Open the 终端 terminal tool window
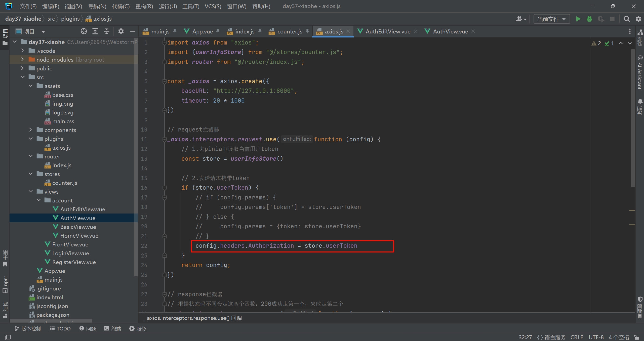 [x=113, y=328]
